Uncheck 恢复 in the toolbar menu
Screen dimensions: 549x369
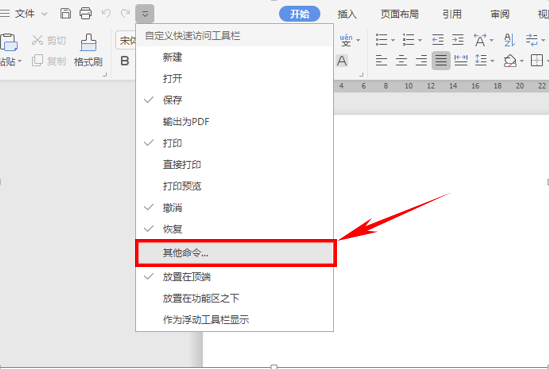tap(234, 229)
